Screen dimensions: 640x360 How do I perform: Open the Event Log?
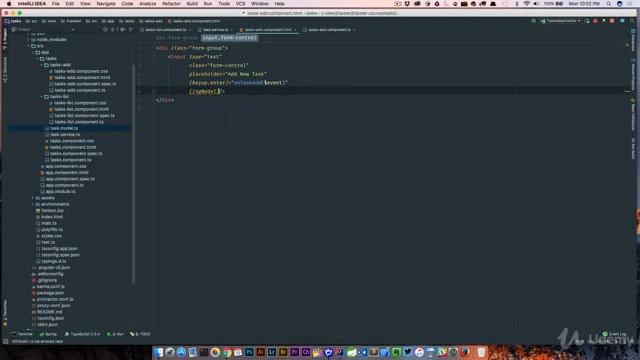pos(615,334)
